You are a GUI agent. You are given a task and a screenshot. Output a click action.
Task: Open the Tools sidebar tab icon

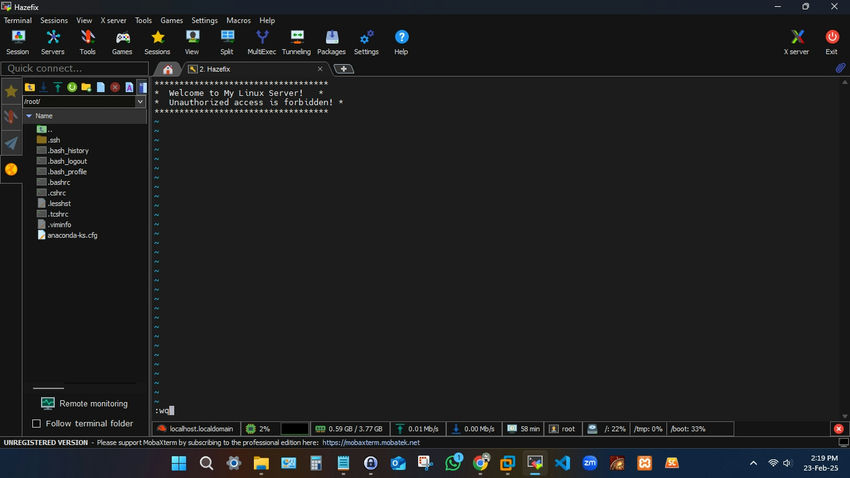pos(11,117)
